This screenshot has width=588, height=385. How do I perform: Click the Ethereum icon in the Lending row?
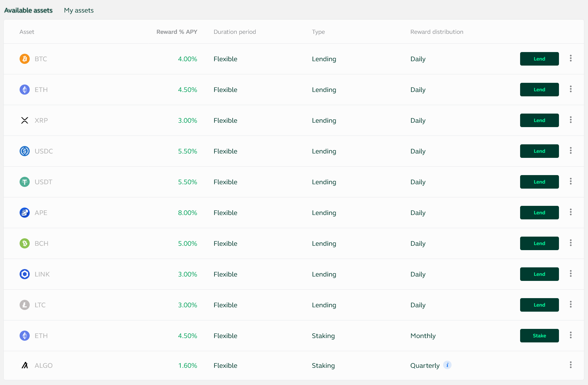click(25, 90)
